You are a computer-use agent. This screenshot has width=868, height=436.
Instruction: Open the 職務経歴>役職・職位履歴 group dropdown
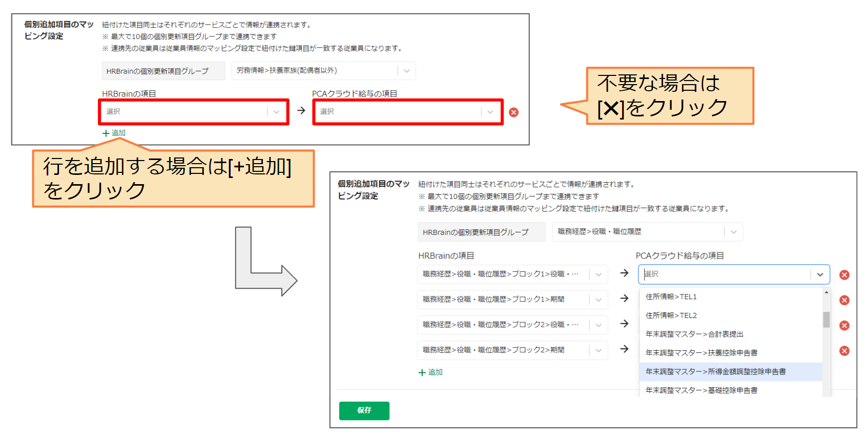648,232
